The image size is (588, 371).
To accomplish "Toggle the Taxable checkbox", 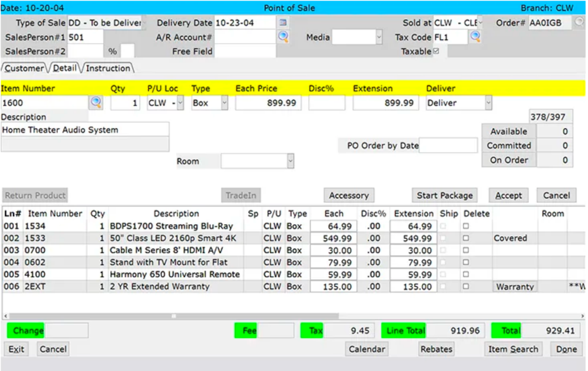I will (x=436, y=51).
